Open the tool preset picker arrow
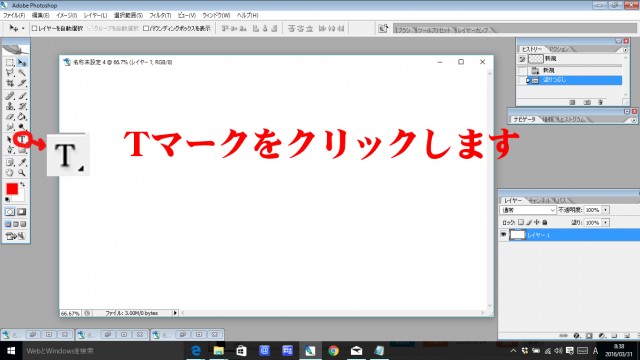 click(x=23, y=28)
